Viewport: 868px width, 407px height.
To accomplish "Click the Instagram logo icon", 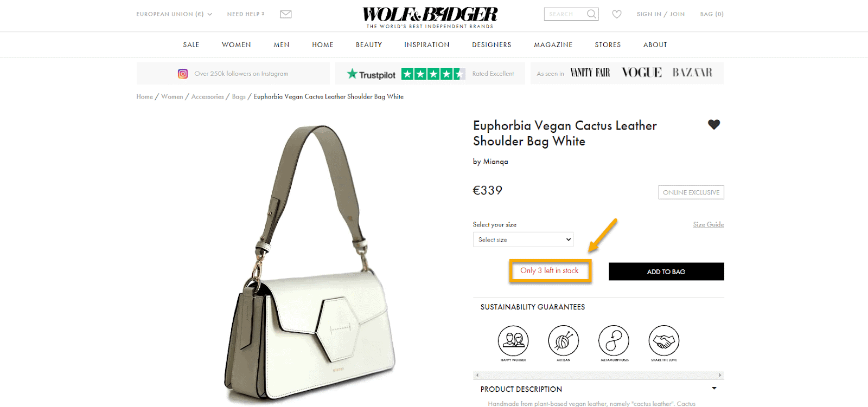I will pyautogui.click(x=183, y=74).
